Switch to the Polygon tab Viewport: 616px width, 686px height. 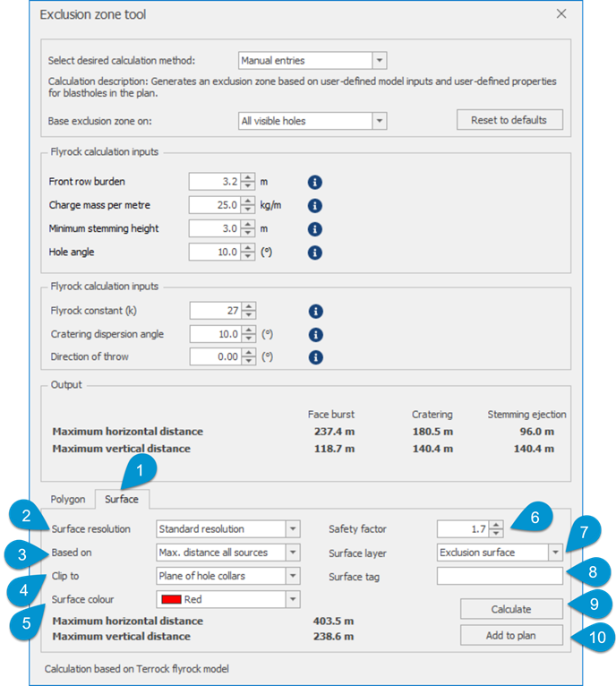(x=68, y=499)
